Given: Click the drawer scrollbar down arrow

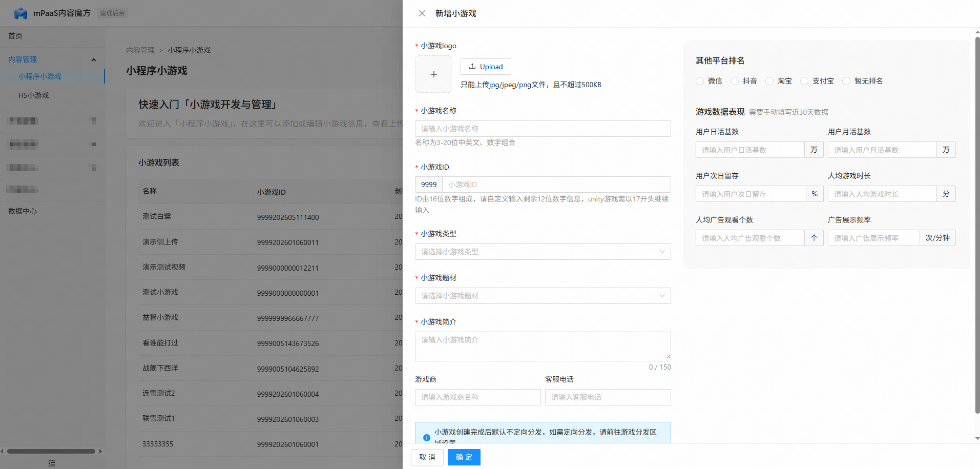Looking at the screenshot, I should (977, 439).
